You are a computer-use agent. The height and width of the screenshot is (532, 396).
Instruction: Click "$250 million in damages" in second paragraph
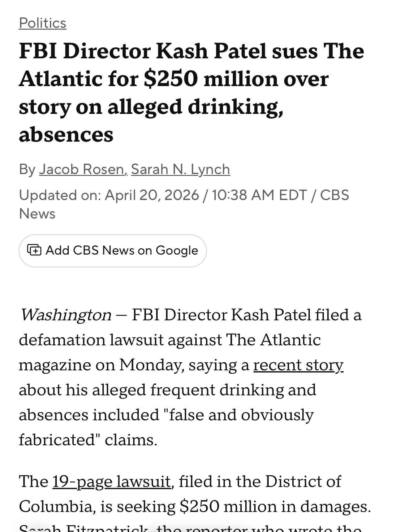(275, 506)
